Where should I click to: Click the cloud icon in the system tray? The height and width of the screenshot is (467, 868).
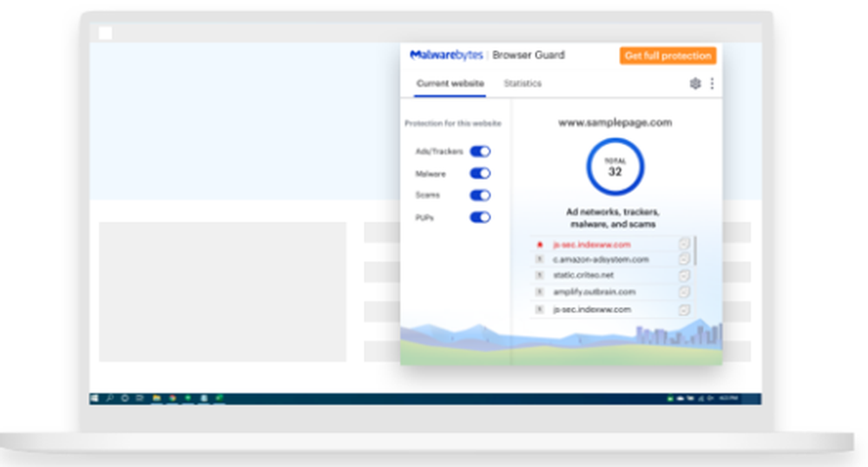point(681,398)
